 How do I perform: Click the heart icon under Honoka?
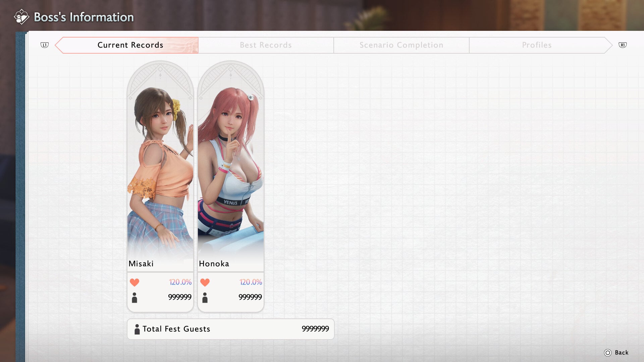pyautogui.click(x=205, y=283)
